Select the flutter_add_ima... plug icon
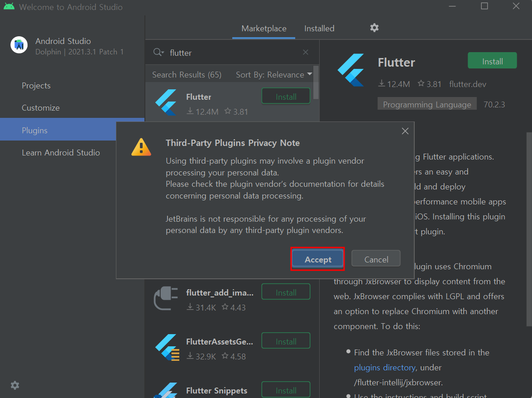The height and width of the screenshot is (398, 532). click(166, 298)
